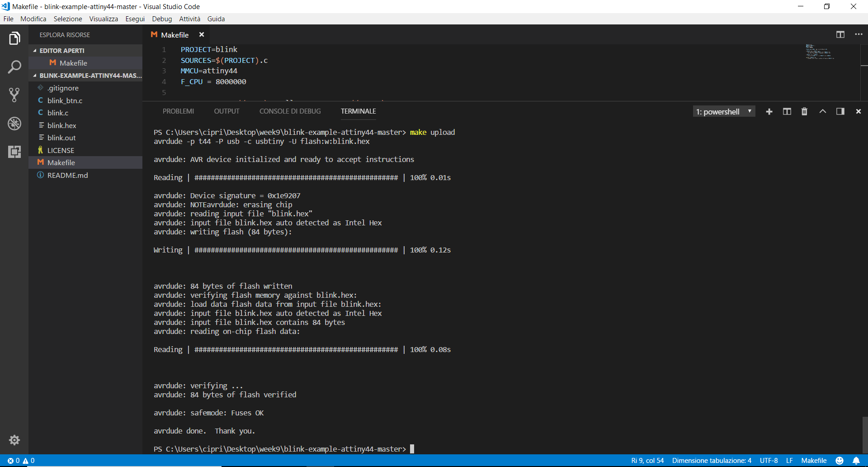868x467 pixels.
Task: Click line 1 PROJECT=blink in editor
Action: click(x=209, y=49)
